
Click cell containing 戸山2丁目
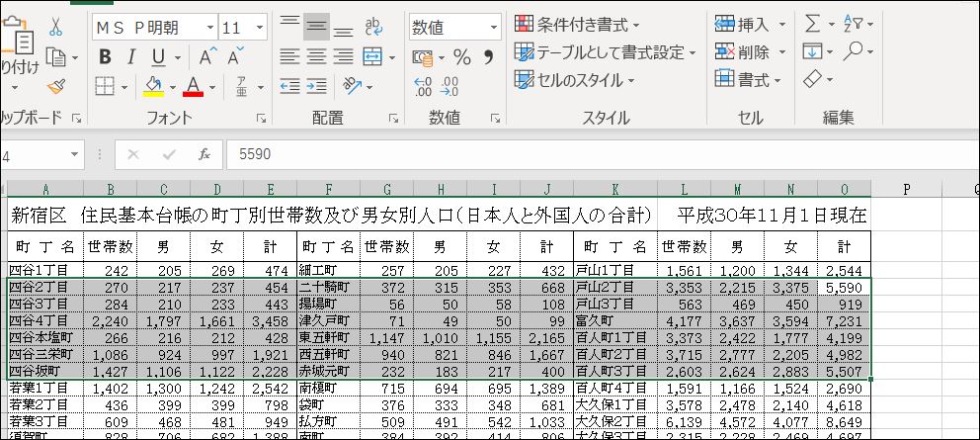click(615, 288)
